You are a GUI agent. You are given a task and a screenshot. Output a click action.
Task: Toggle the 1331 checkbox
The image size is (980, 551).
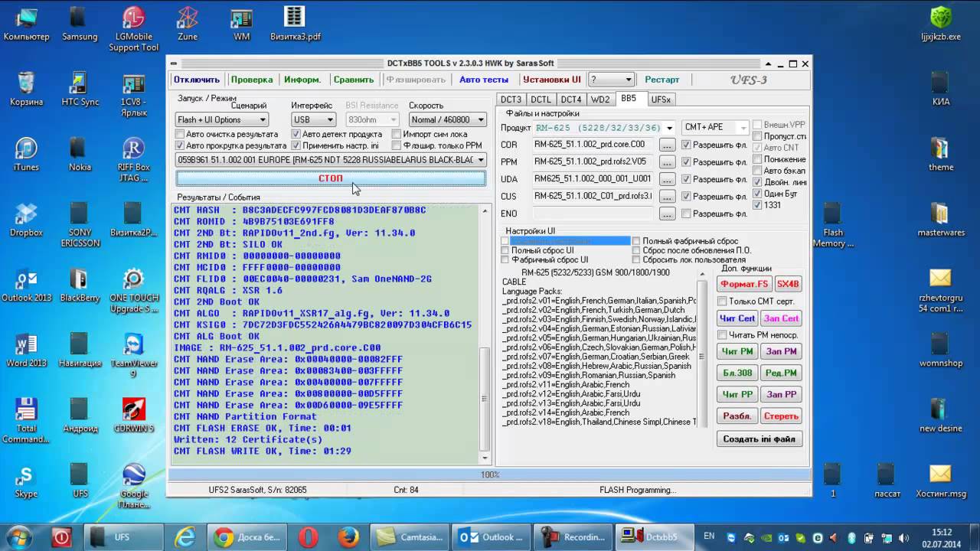tap(757, 205)
